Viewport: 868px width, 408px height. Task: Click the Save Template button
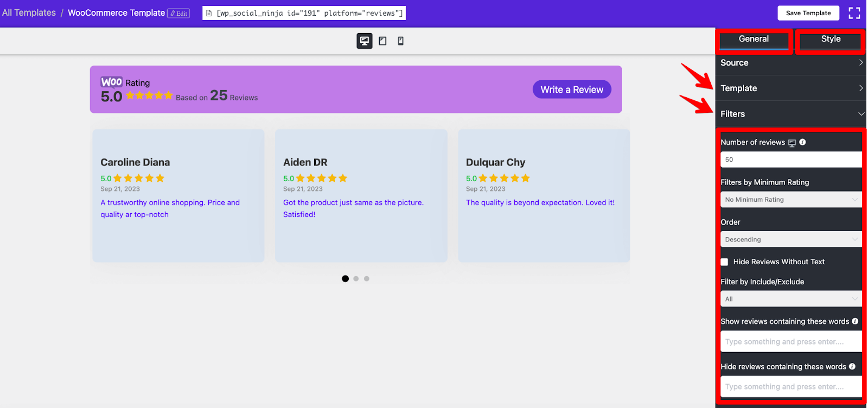pos(808,13)
